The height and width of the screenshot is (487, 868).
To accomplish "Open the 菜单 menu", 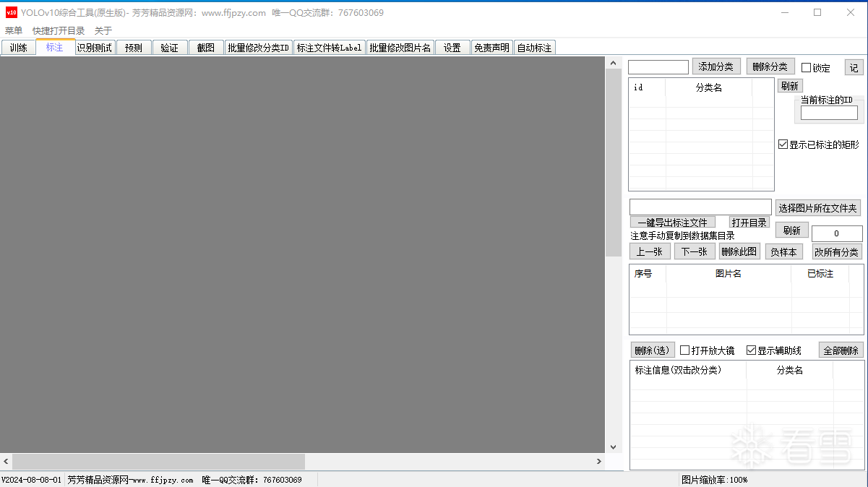I will coord(14,31).
